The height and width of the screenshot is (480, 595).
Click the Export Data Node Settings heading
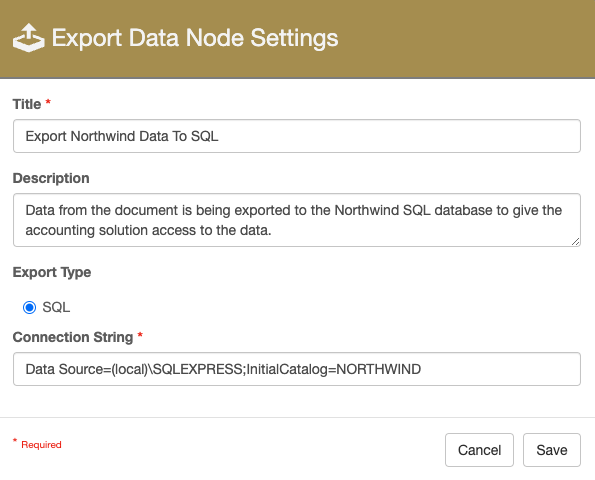coord(195,38)
